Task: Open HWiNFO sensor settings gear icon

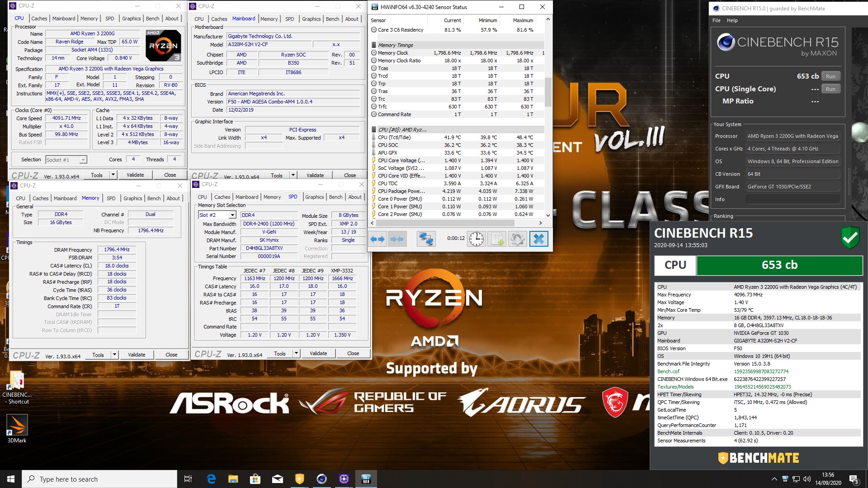Action: [518, 239]
